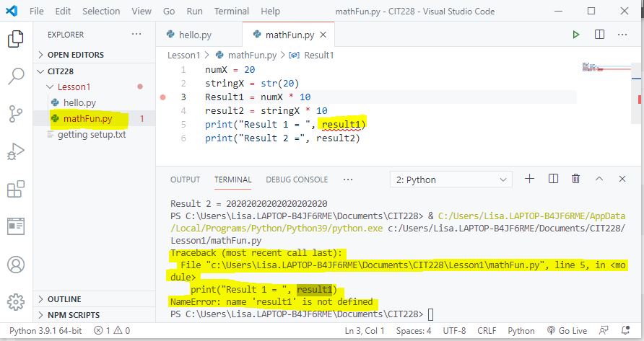644x341 pixels.
Task: Collapse the Lesson1 folder
Action: (x=74, y=87)
